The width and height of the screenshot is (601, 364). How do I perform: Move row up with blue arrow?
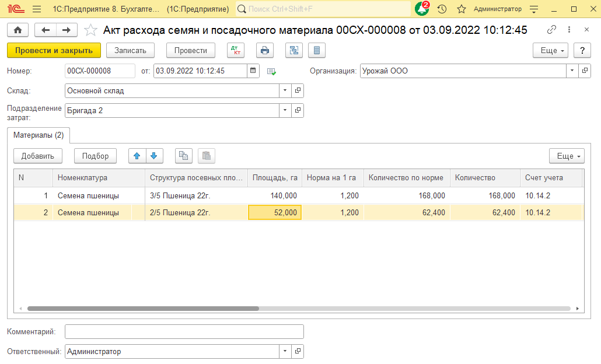pyautogui.click(x=137, y=156)
